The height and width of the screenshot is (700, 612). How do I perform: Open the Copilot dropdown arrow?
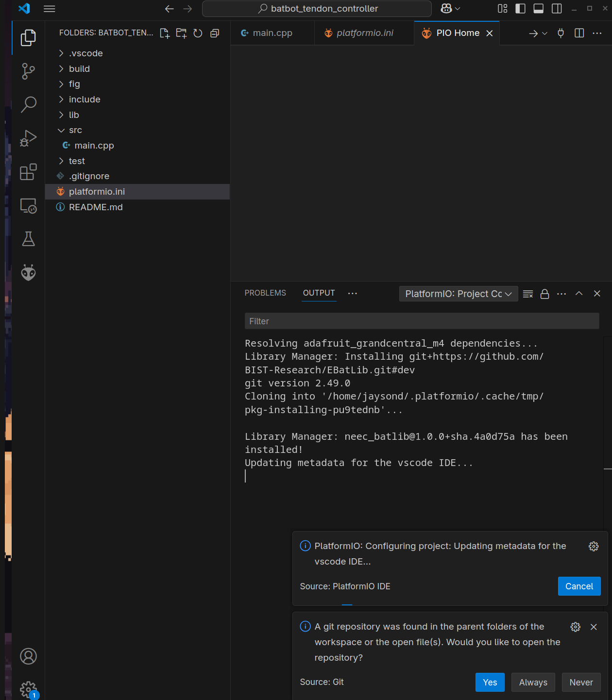click(458, 9)
